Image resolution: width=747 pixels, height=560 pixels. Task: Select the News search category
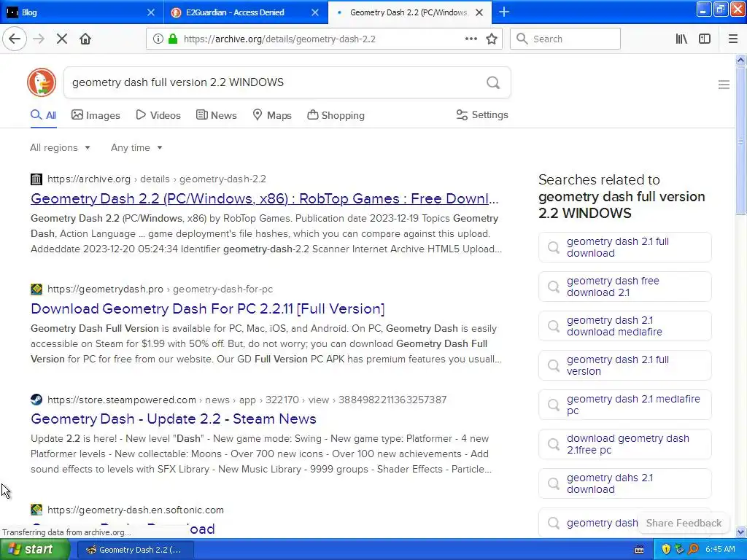[216, 115]
